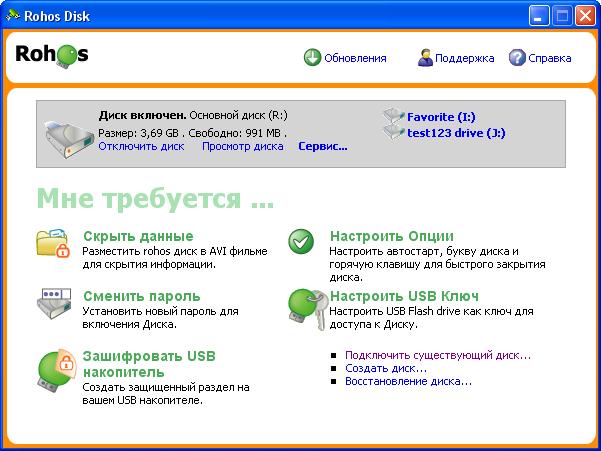Image resolution: width=601 pixels, height=451 pixels.
Task: Click the Rohos Disk title bar icon
Action: point(12,15)
